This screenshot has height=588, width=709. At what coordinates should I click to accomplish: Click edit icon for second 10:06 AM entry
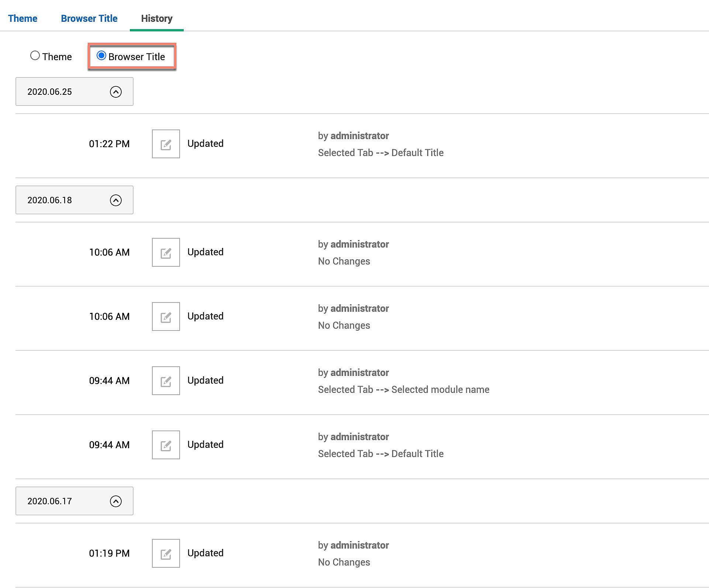166,317
